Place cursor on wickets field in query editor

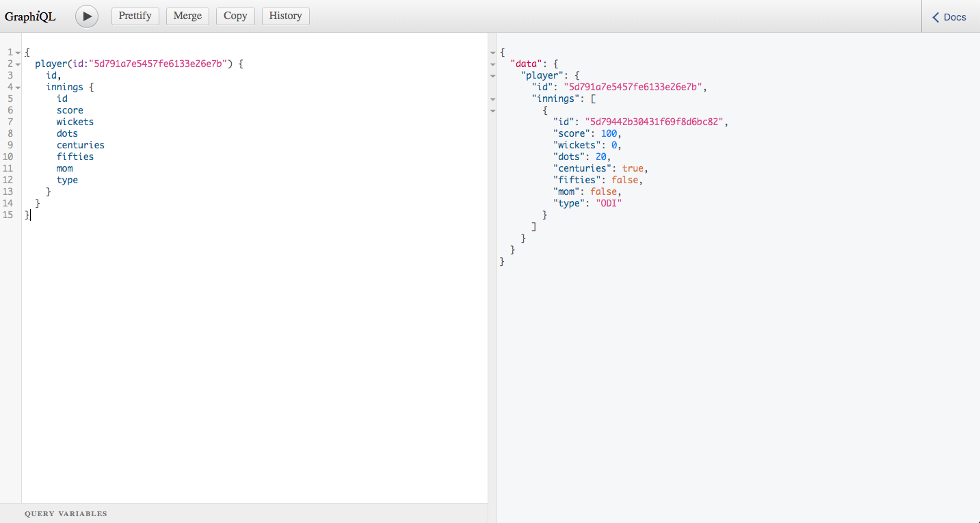pos(75,122)
